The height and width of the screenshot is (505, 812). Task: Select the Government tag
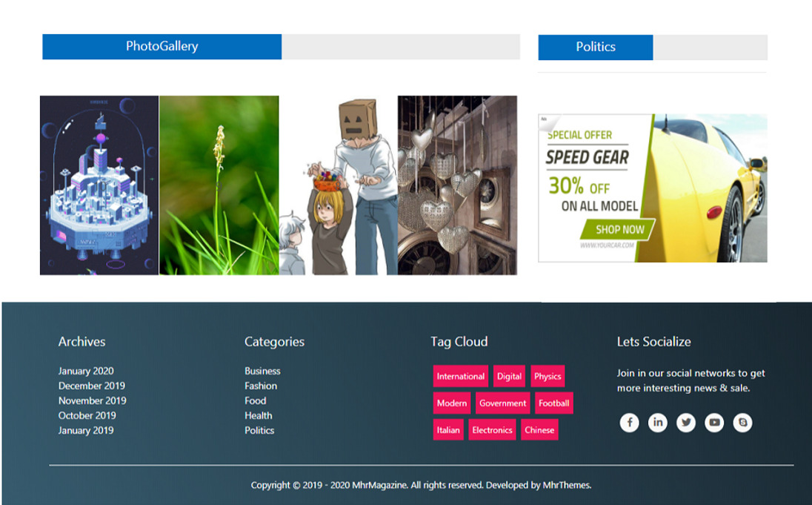(x=502, y=403)
